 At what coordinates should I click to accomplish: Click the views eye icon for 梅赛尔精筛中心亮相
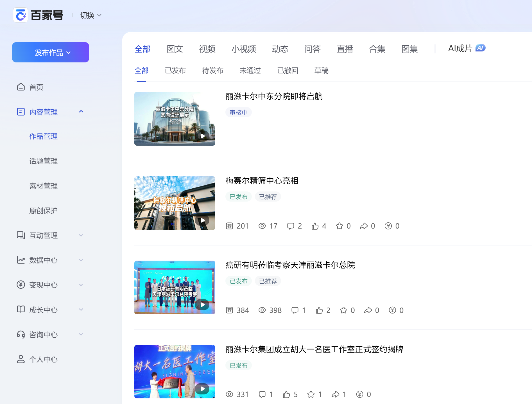pos(262,226)
